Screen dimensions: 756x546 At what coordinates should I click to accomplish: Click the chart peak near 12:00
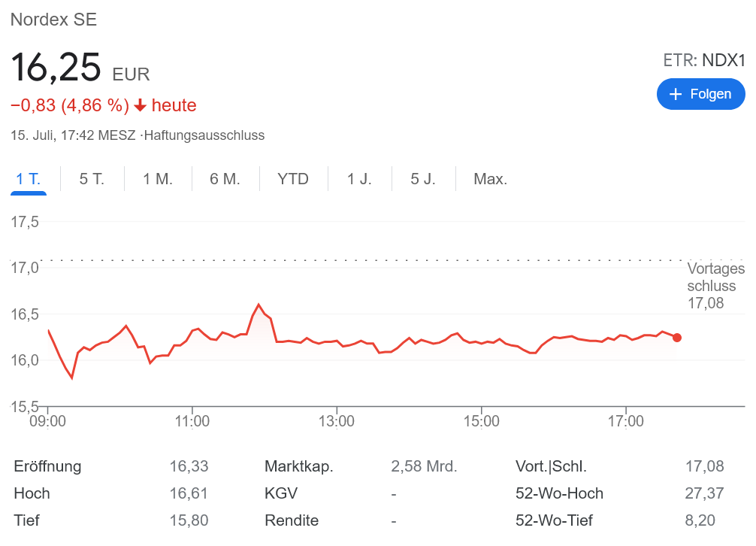click(259, 305)
